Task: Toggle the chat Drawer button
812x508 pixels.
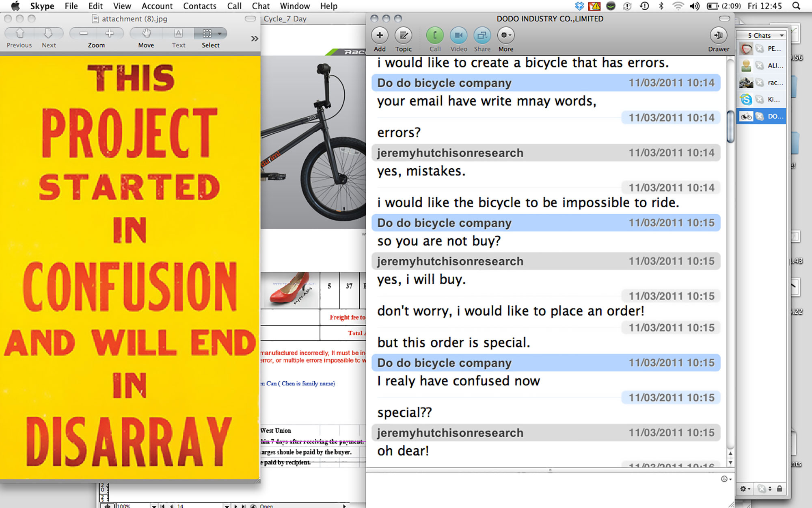Action: tap(718, 36)
